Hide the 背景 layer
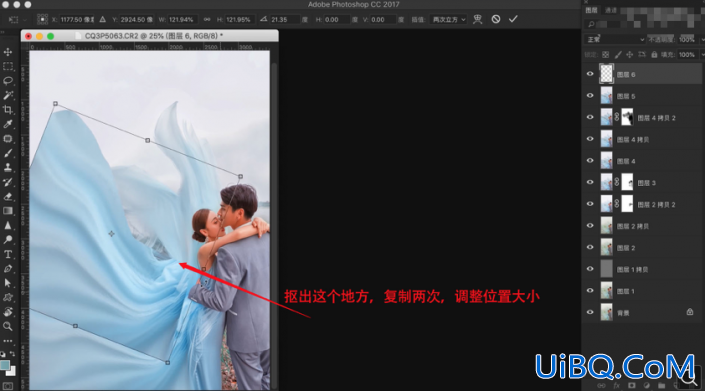705x391 pixels. [x=590, y=312]
